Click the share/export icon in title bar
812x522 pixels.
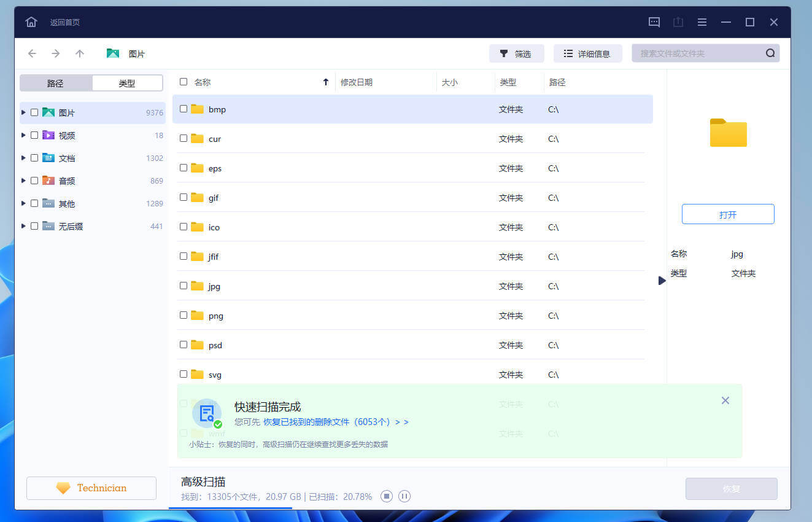[678, 21]
